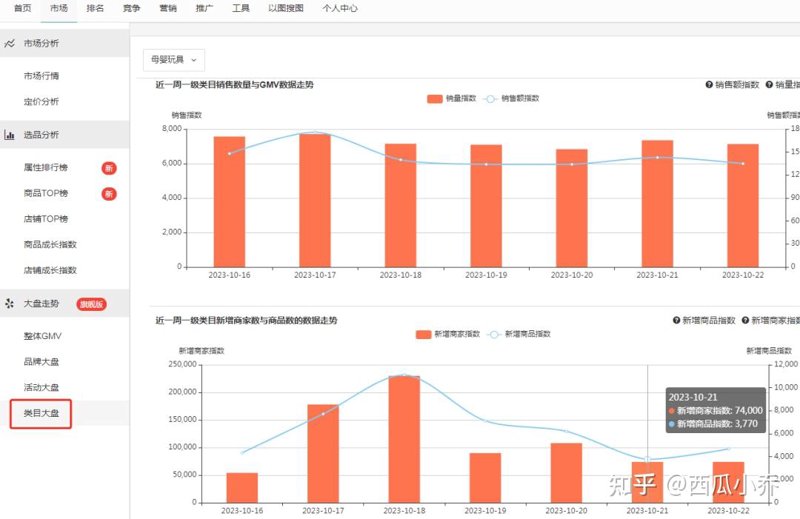Click the 旗舰版 badge beside 大盘走势
This screenshot has height=519, width=800.
click(91, 304)
